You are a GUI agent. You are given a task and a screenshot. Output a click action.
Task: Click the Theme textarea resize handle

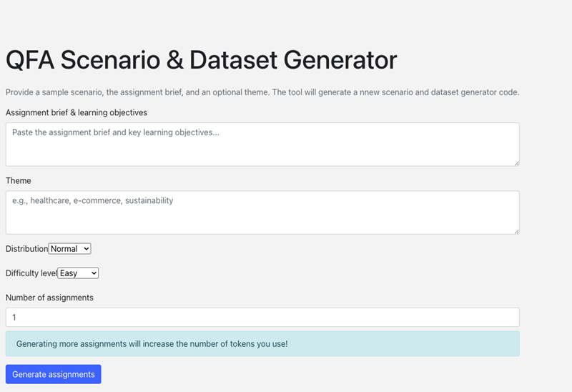tap(516, 231)
